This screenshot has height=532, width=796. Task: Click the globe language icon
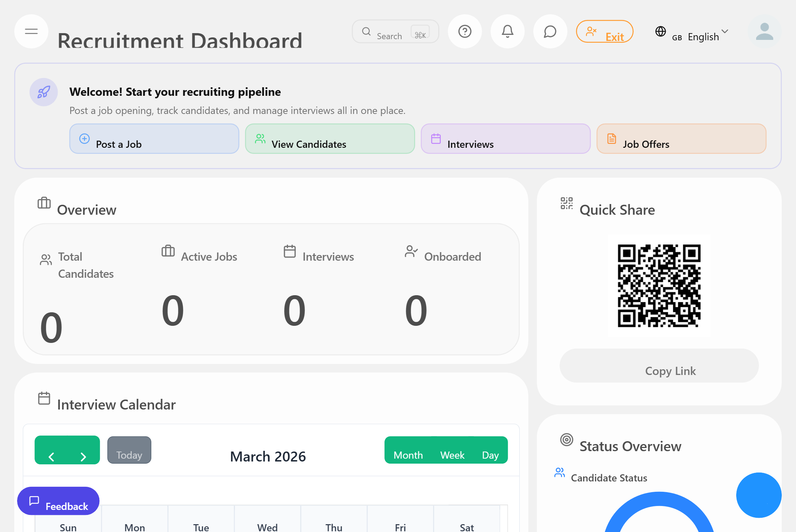[660, 31]
